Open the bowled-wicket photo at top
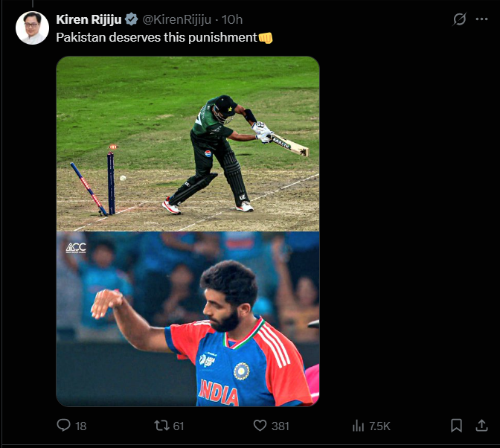 [x=187, y=144]
